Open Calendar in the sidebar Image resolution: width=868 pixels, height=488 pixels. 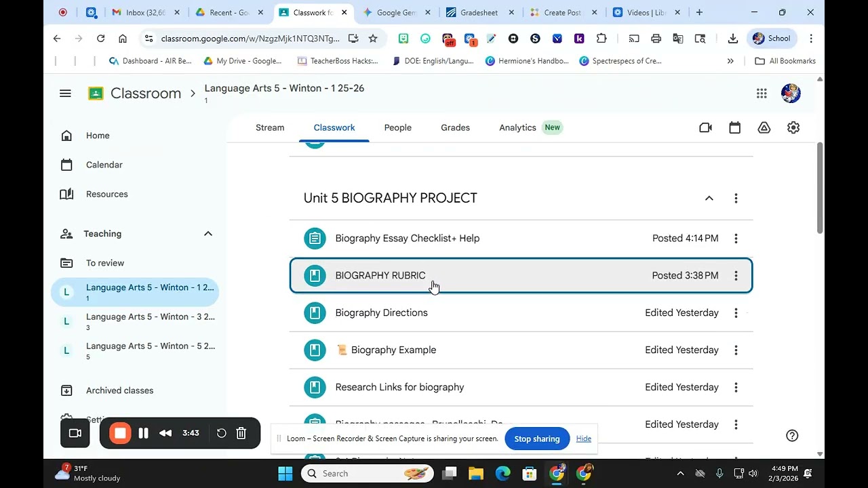(104, 165)
